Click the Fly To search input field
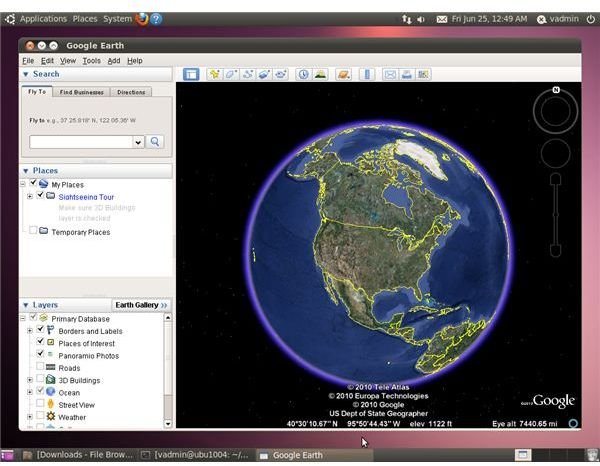The image size is (600, 466). click(81, 142)
